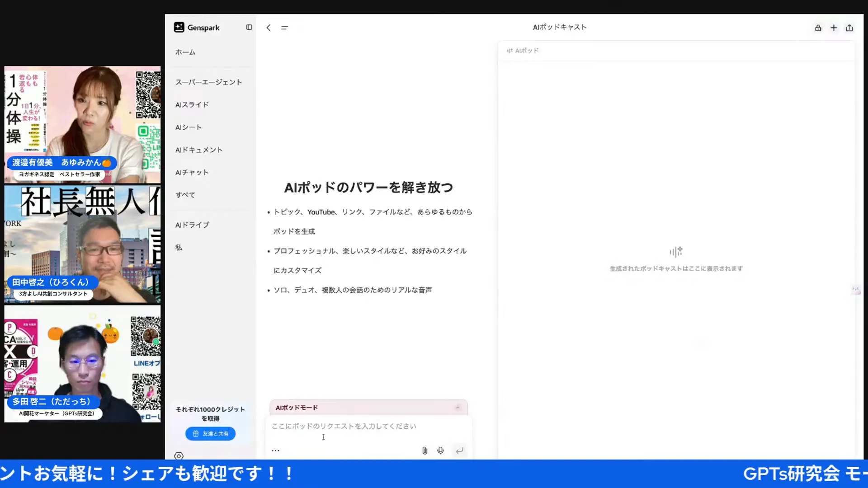Click the AIポッド tab label in right panel

coord(523,51)
